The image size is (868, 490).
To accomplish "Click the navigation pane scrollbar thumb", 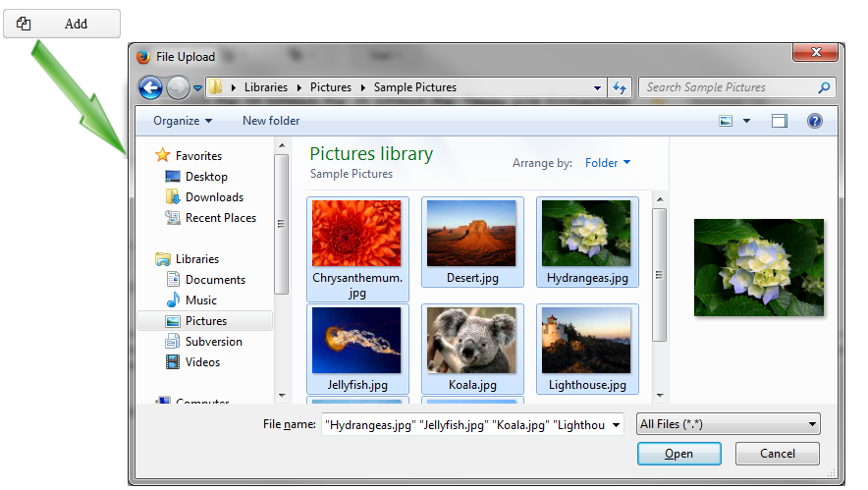I will click(x=282, y=224).
